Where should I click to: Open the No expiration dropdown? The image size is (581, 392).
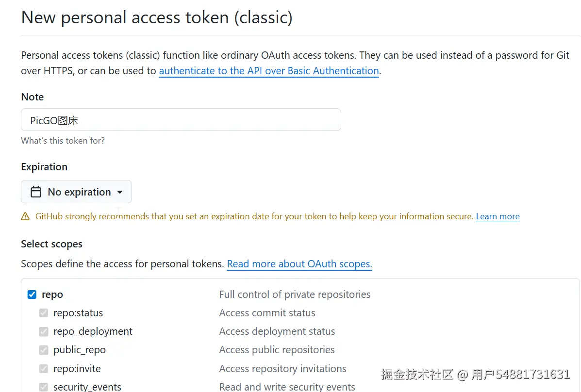click(76, 192)
